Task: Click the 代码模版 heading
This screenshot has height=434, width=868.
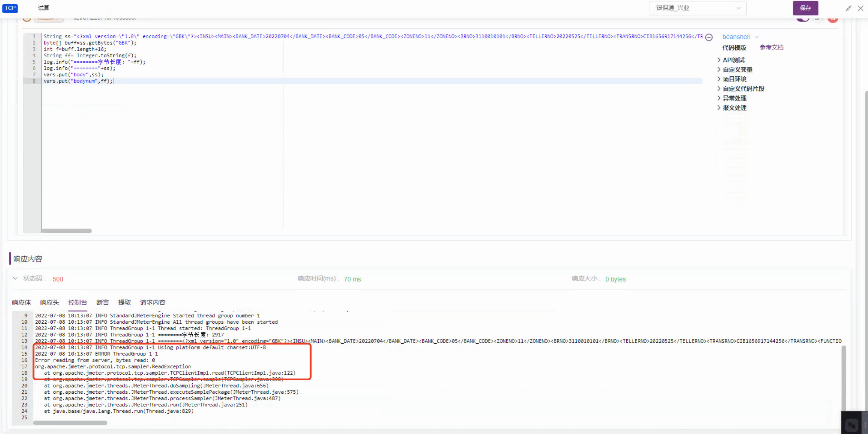Action: tap(734, 48)
